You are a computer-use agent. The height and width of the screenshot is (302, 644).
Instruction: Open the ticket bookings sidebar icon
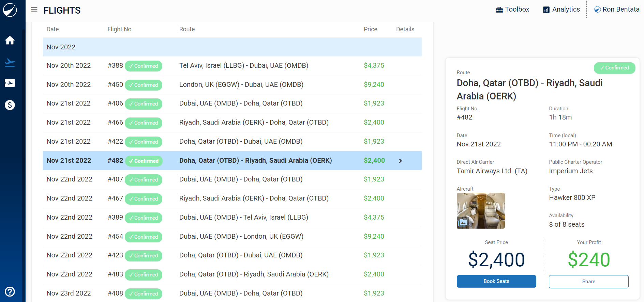coord(10,83)
